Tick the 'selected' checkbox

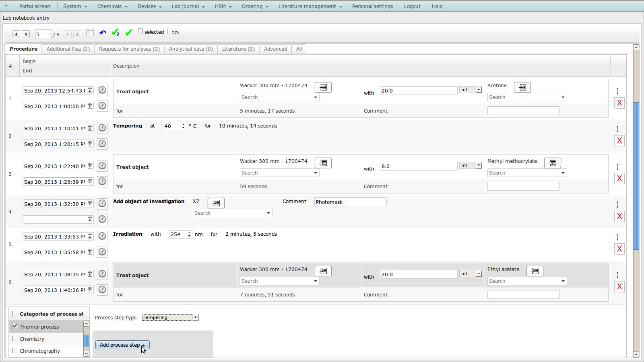coord(140,31)
